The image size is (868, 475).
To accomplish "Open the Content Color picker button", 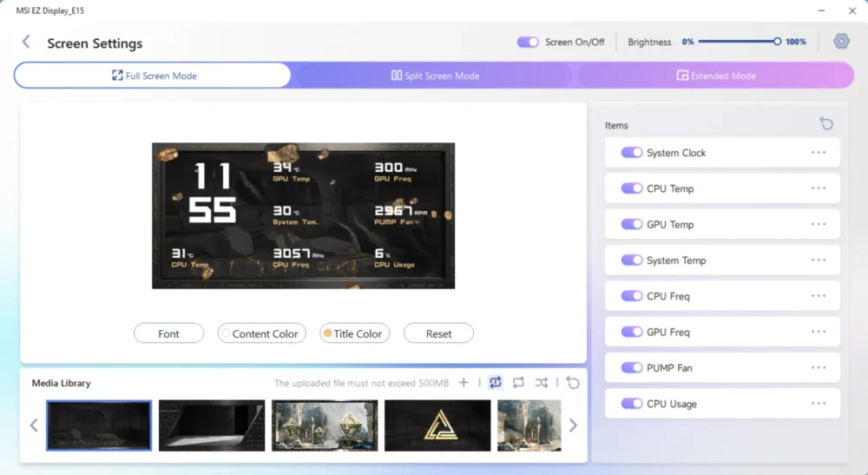I will (262, 333).
